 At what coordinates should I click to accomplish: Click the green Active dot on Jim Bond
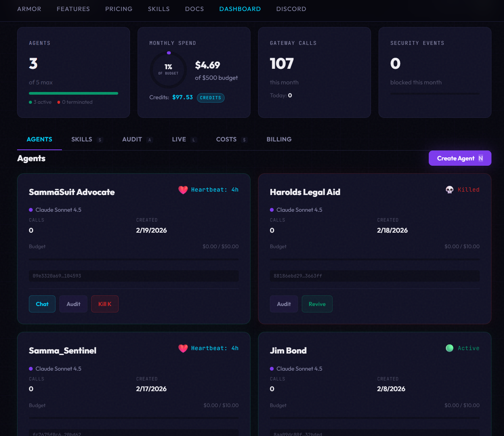point(450,348)
